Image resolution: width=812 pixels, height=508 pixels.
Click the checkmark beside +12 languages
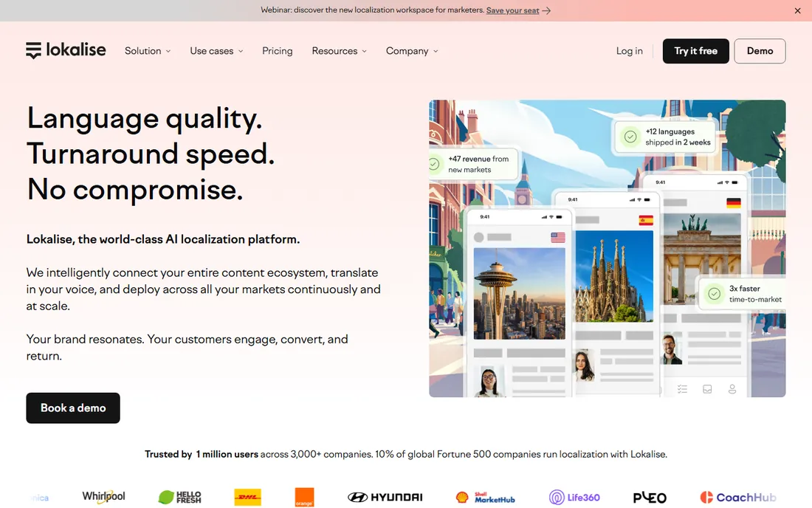point(630,137)
